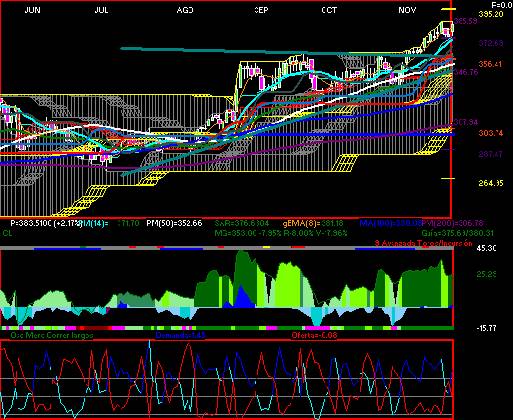The image size is (513, 420).
Task: Click the F=0.0 readout
Action: (502, 5)
